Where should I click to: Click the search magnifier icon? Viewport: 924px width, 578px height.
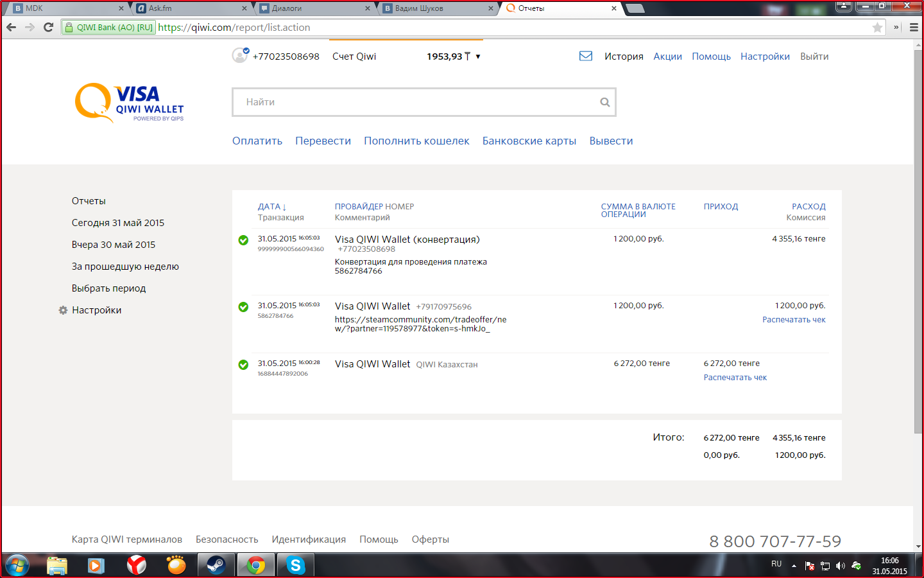(x=604, y=102)
